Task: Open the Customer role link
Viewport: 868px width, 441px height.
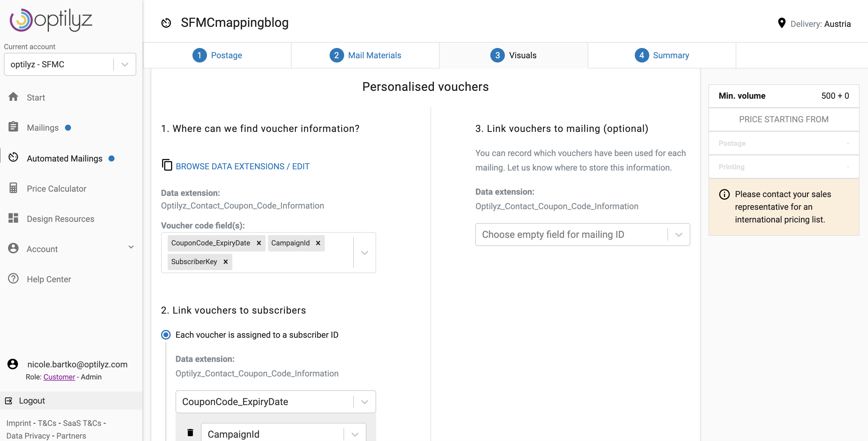Action: coord(59,377)
